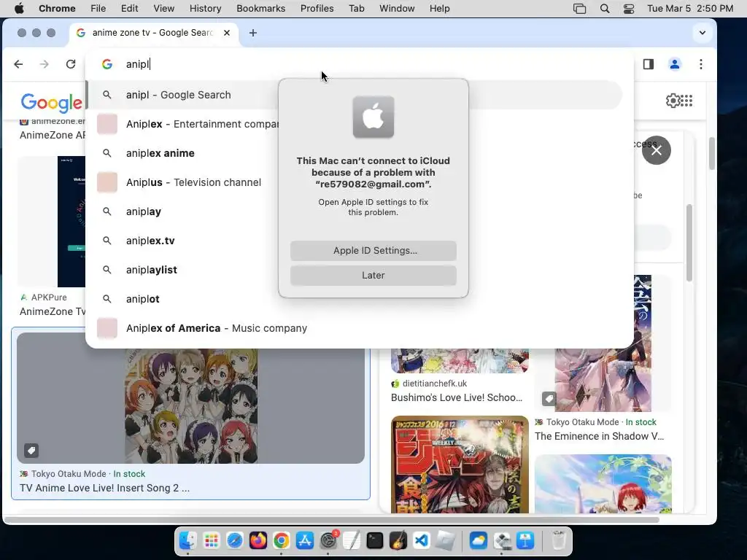The image size is (747, 560).
Task: Open the Chrome profile avatar
Action: point(675,64)
